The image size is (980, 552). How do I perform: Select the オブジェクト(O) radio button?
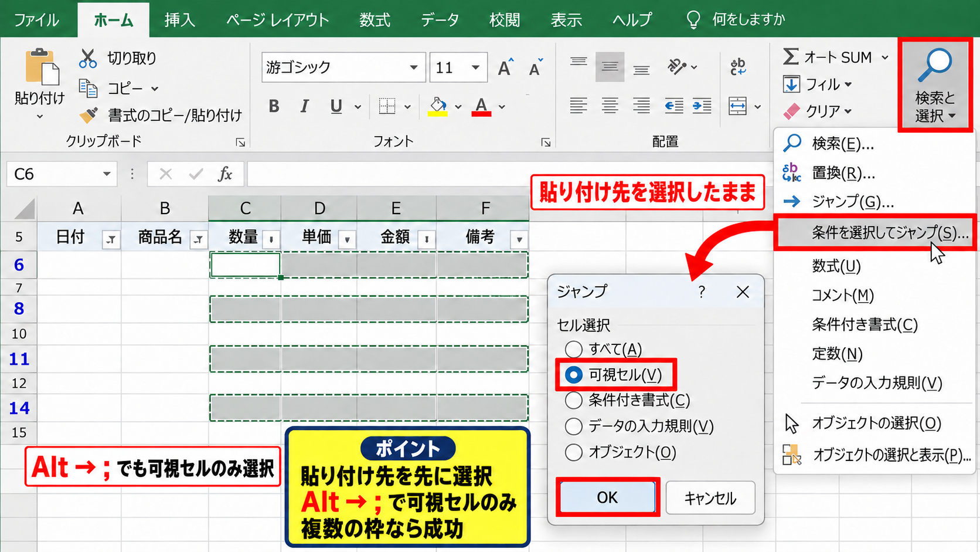(573, 452)
